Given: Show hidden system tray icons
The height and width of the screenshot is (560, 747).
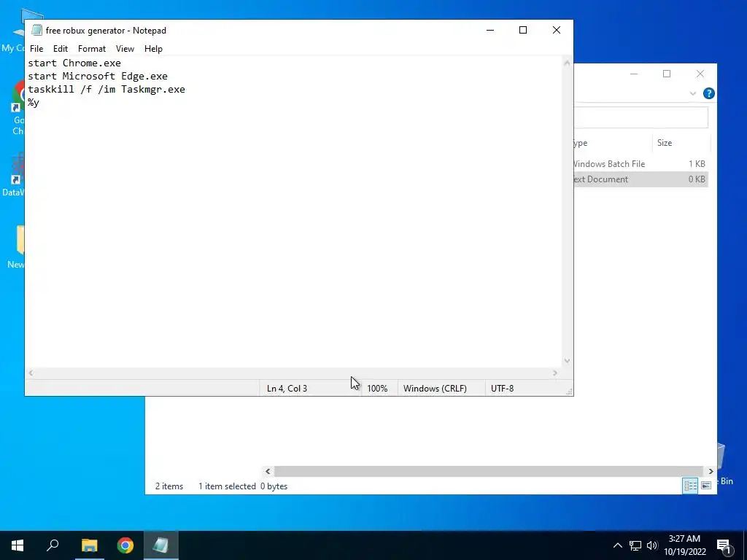Looking at the screenshot, I should pyautogui.click(x=617, y=545).
